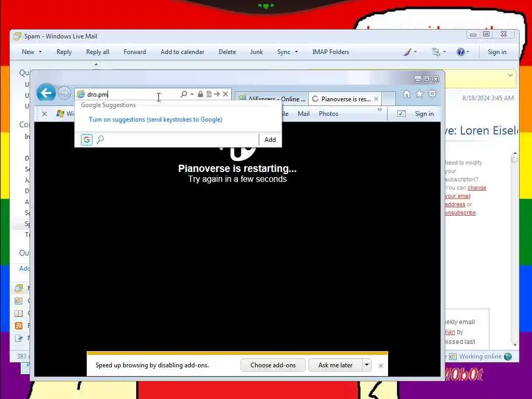Click the Go arrow in address bar
532x399 pixels.
[217, 95]
